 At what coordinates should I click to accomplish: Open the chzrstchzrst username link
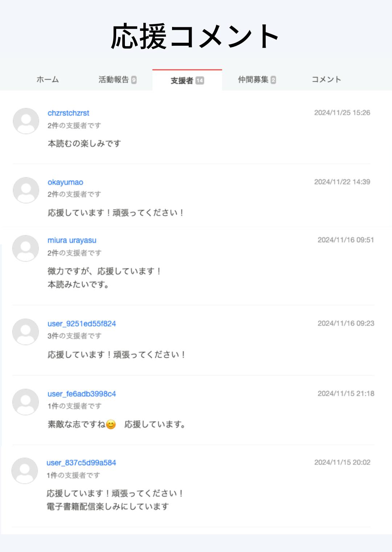[x=68, y=113]
